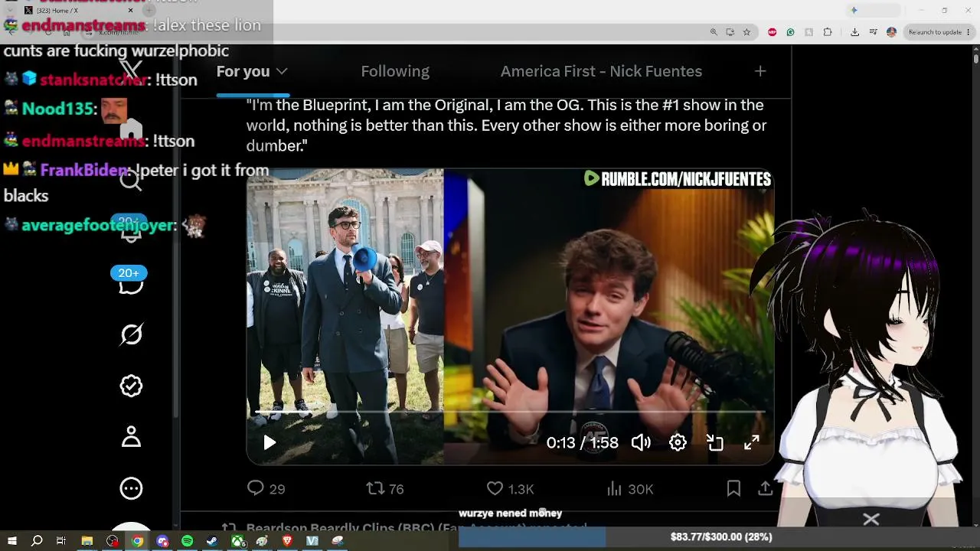The image size is (980, 551).
Task: Open the AdBlock extension icon
Action: click(772, 32)
